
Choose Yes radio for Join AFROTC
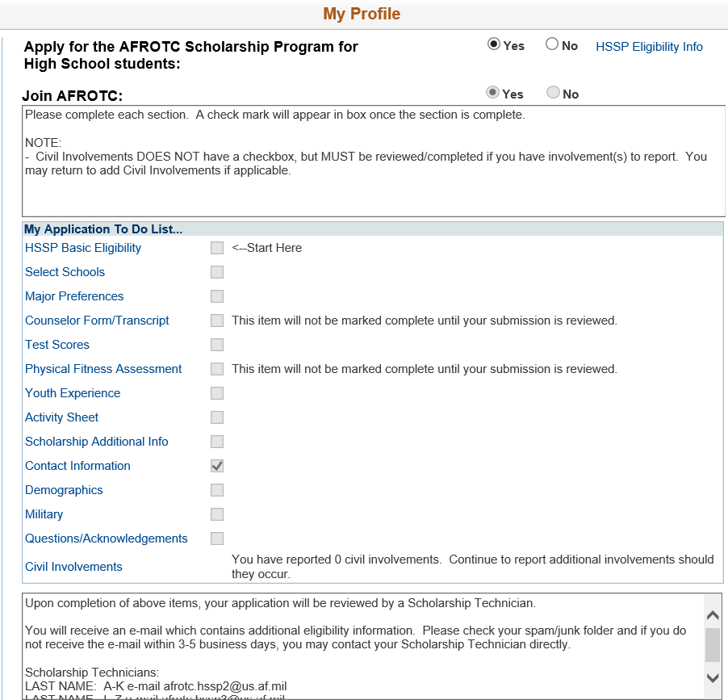[492, 94]
